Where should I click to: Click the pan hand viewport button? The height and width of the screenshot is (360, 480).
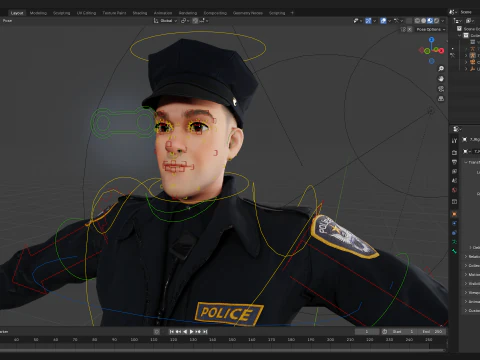click(441, 79)
